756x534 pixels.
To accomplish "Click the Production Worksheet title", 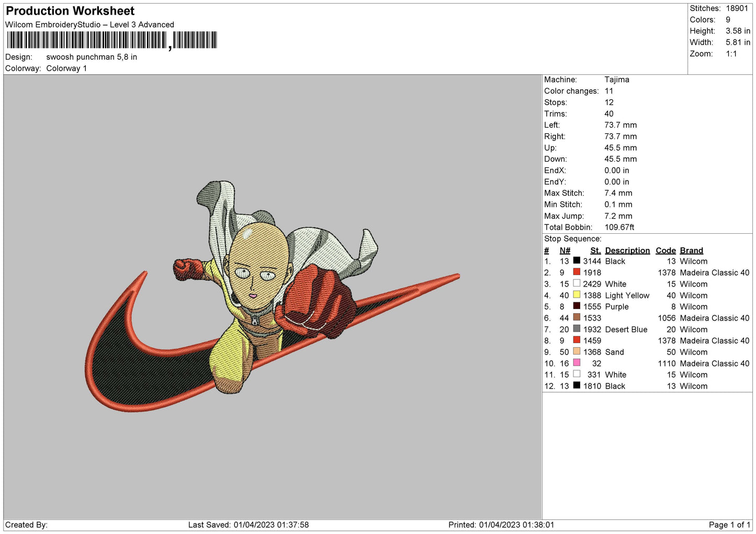I will pyautogui.click(x=70, y=11).
